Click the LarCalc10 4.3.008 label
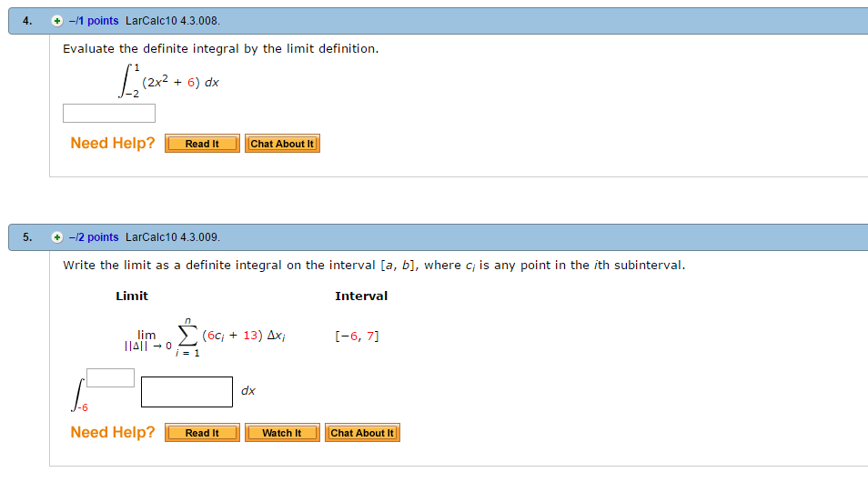Image resolution: width=868 pixels, height=482 pixels. coord(172,21)
